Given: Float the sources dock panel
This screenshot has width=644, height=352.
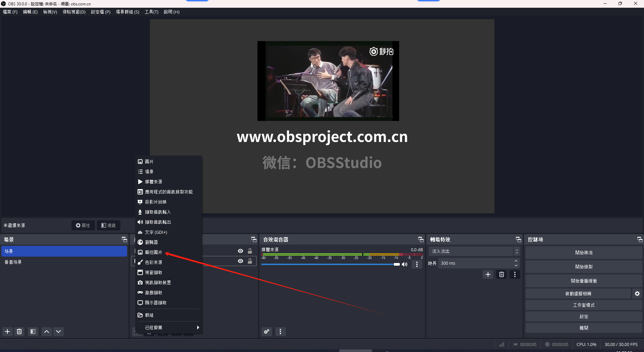Looking at the screenshot, I should tap(254, 239).
